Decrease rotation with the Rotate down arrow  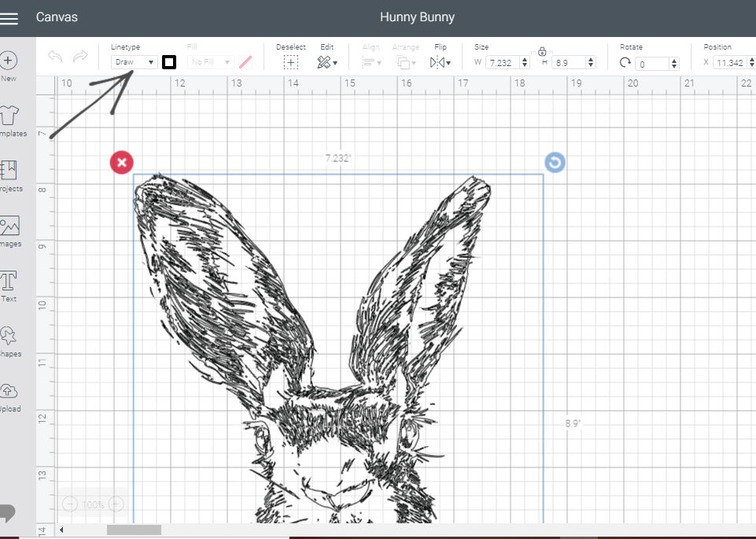tap(674, 67)
